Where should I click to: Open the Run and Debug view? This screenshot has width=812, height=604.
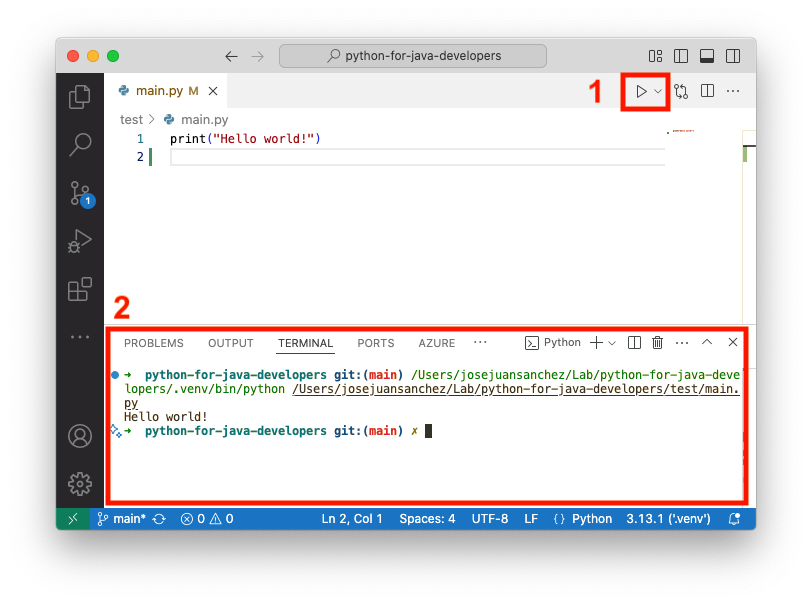80,241
